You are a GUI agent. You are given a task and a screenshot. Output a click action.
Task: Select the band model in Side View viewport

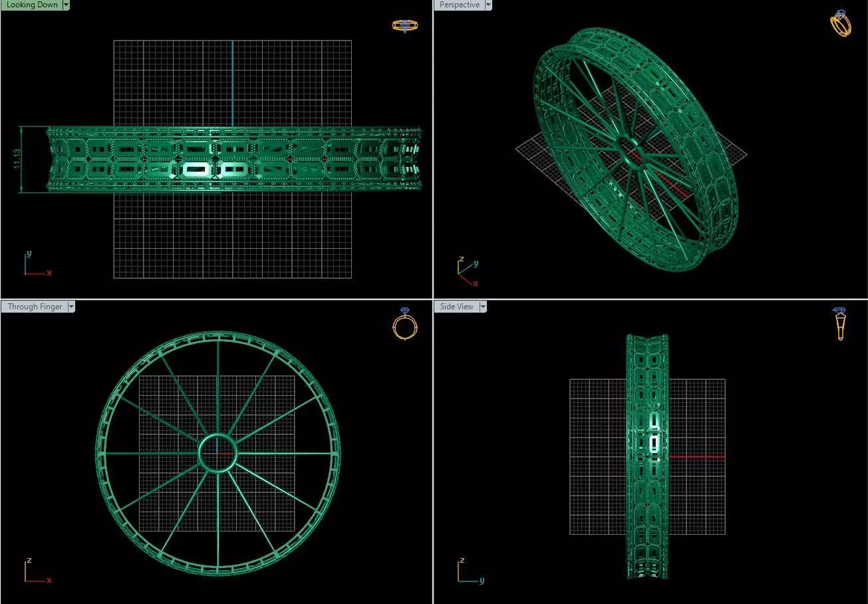[x=647, y=456]
